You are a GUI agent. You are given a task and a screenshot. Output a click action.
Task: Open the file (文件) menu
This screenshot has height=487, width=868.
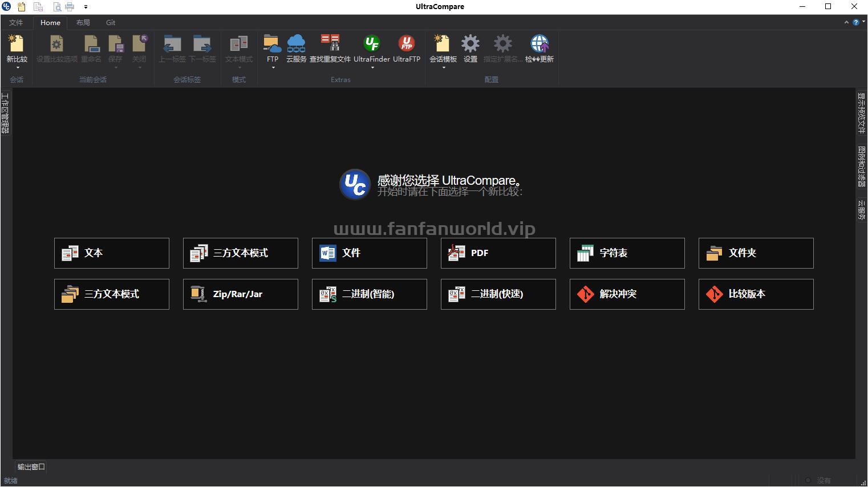(16, 23)
